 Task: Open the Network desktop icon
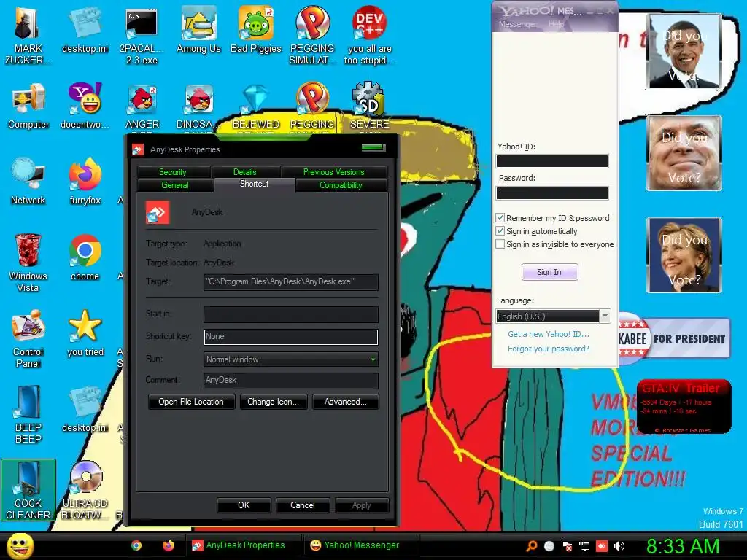click(x=28, y=182)
